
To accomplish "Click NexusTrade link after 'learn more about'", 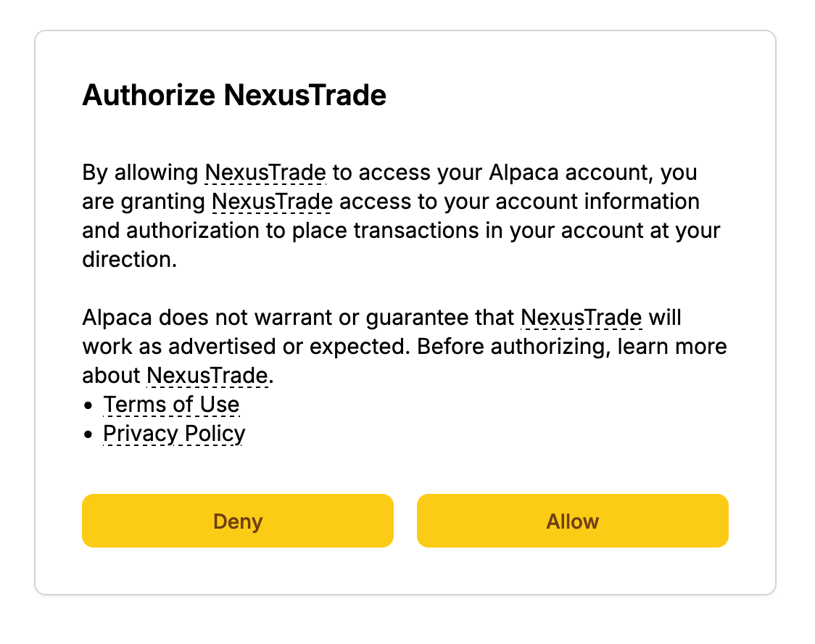I will pos(207,376).
